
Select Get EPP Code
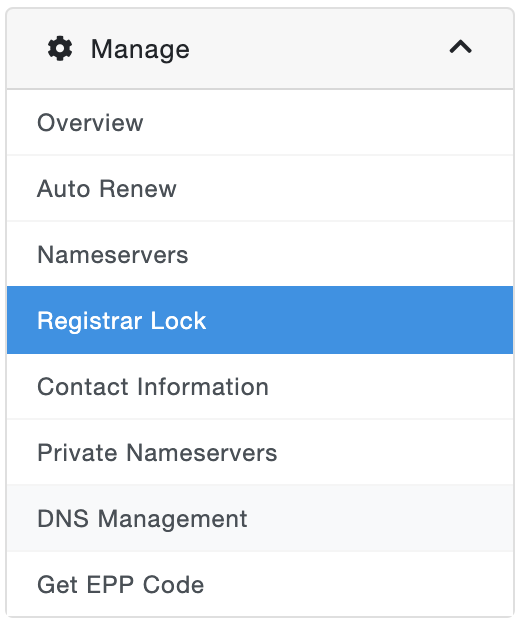tap(260, 584)
